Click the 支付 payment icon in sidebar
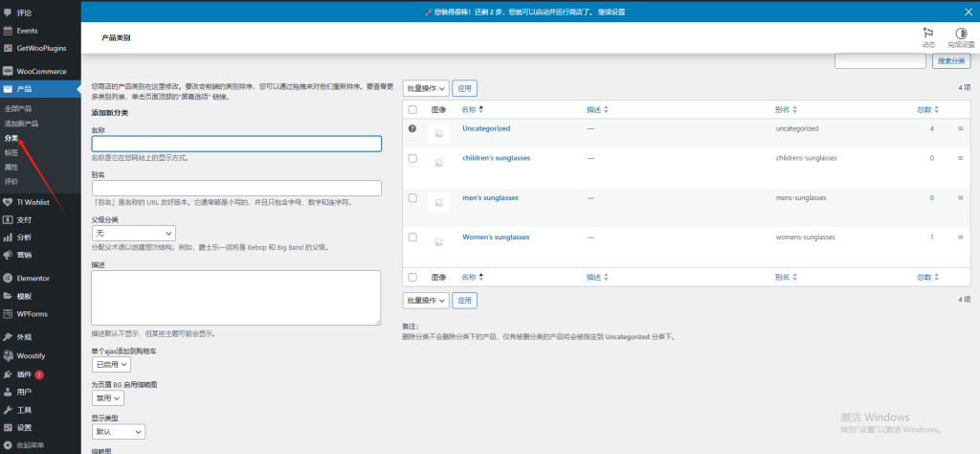This screenshot has height=454, width=980. tap(8, 219)
